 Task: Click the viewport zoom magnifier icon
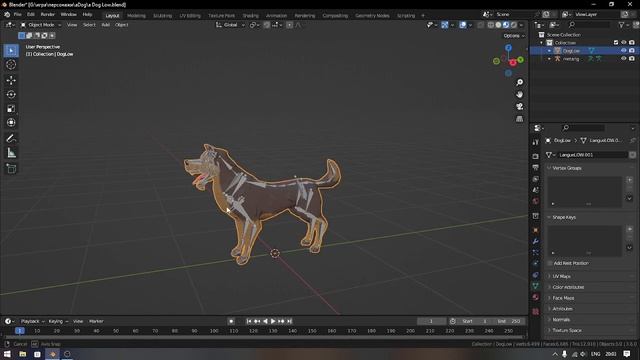pos(519,82)
